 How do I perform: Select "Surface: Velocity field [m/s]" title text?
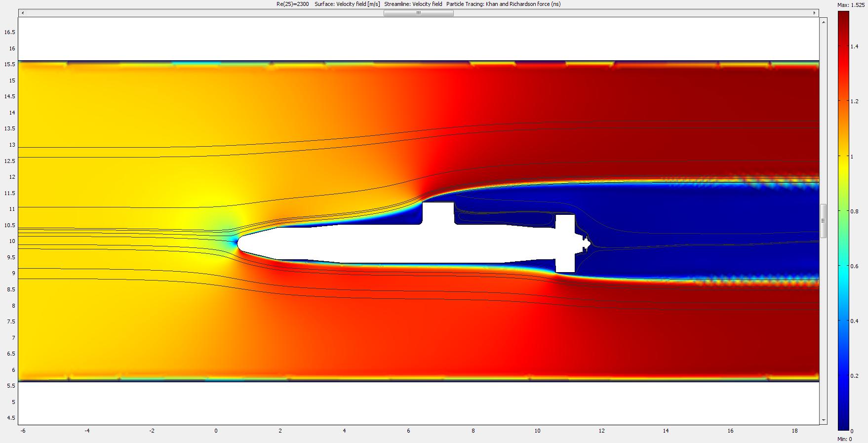click(347, 4)
